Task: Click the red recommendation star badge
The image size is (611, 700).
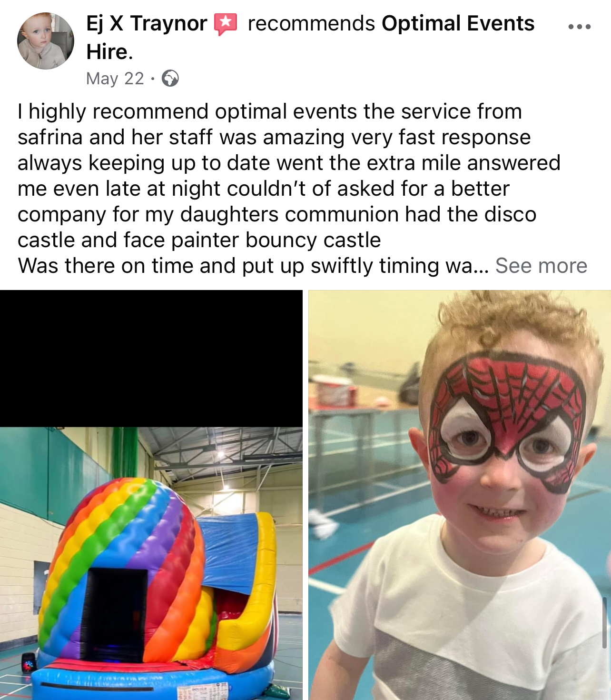Action: point(226,24)
